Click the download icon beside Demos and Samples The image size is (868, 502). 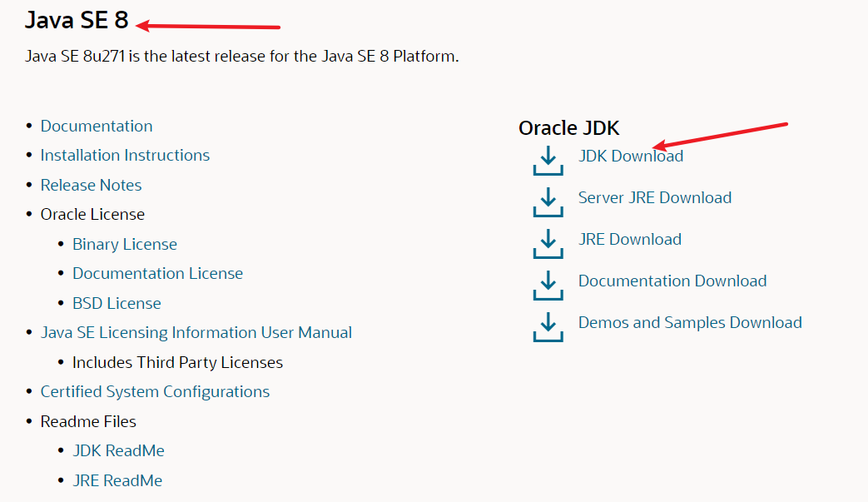(x=548, y=326)
